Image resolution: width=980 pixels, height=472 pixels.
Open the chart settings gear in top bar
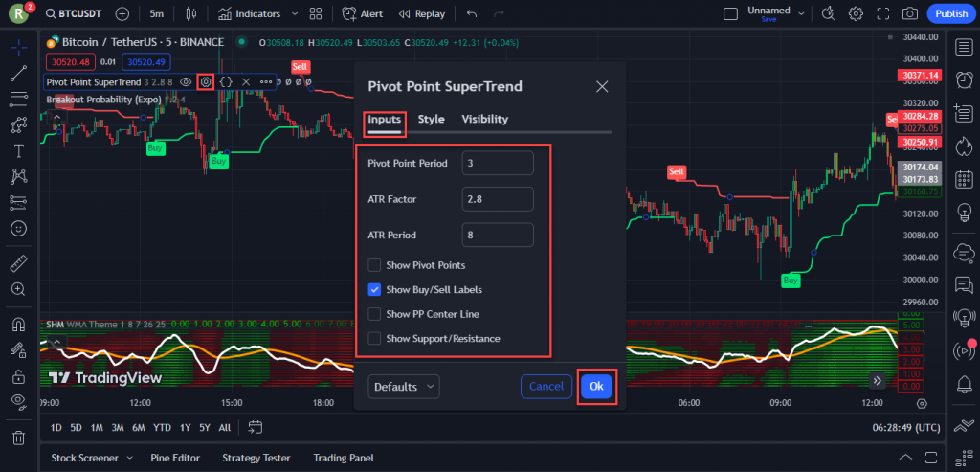click(x=856, y=13)
